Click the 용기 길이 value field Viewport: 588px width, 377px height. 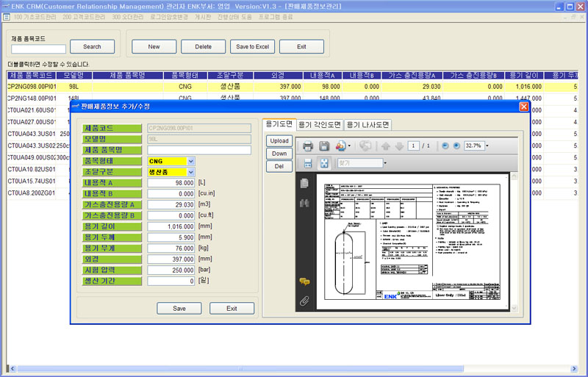tap(171, 226)
